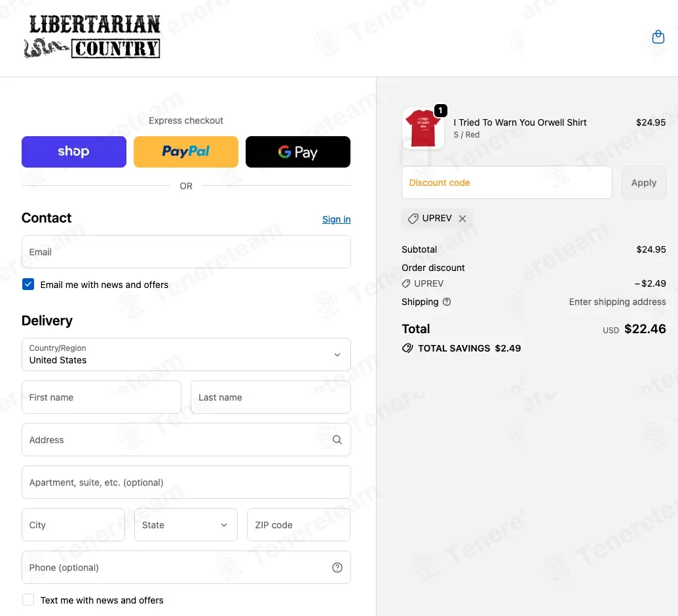Click the phone field help question icon
This screenshot has height=616, width=678.
pos(337,568)
